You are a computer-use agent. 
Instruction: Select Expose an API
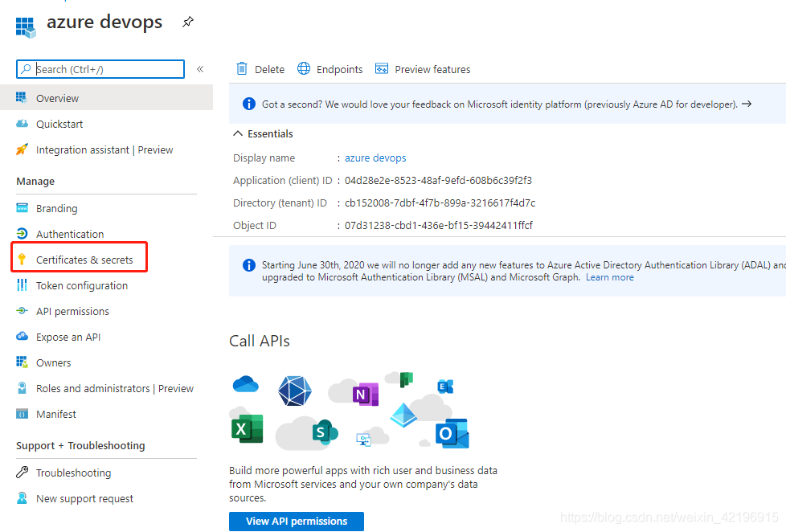[x=68, y=337]
